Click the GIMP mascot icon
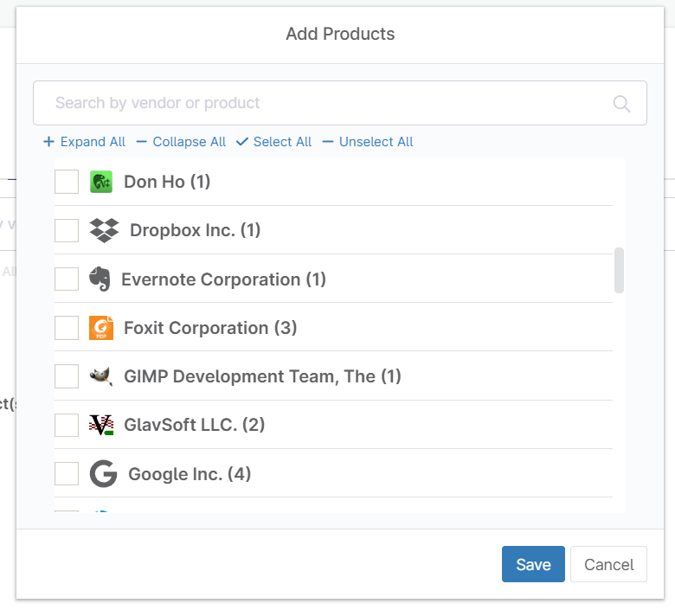This screenshot has height=616, width=675. tap(101, 376)
